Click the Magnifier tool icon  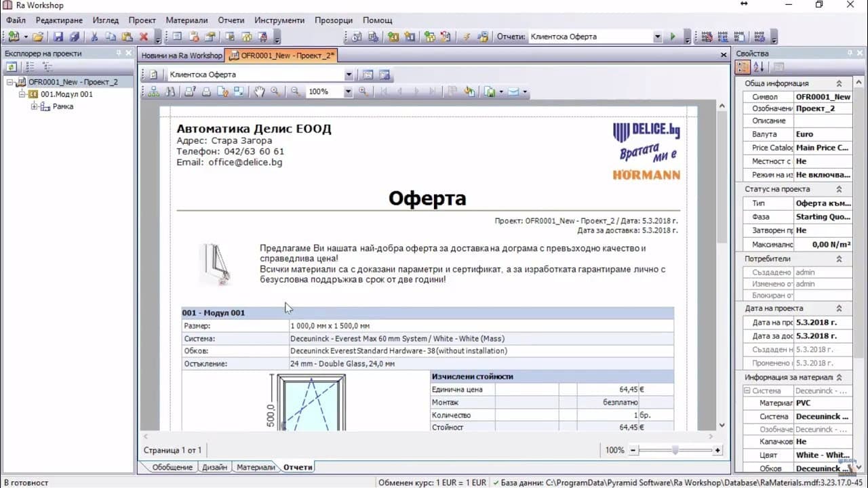pyautogui.click(x=275, y=91)
